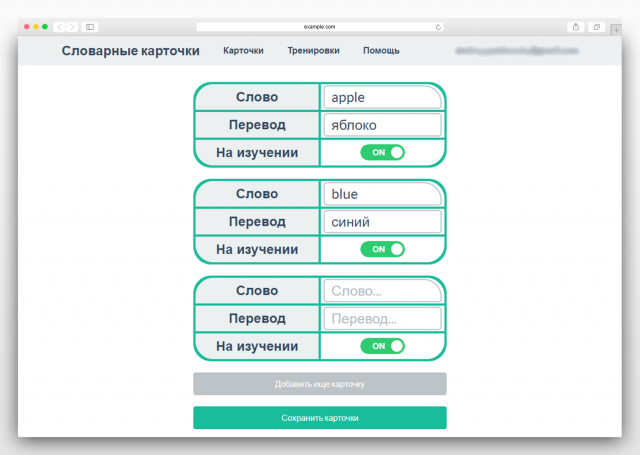Viewport: 640px width, 455px height.
Task: Edit the word field containing apple
Action: (x=382, y=97)
